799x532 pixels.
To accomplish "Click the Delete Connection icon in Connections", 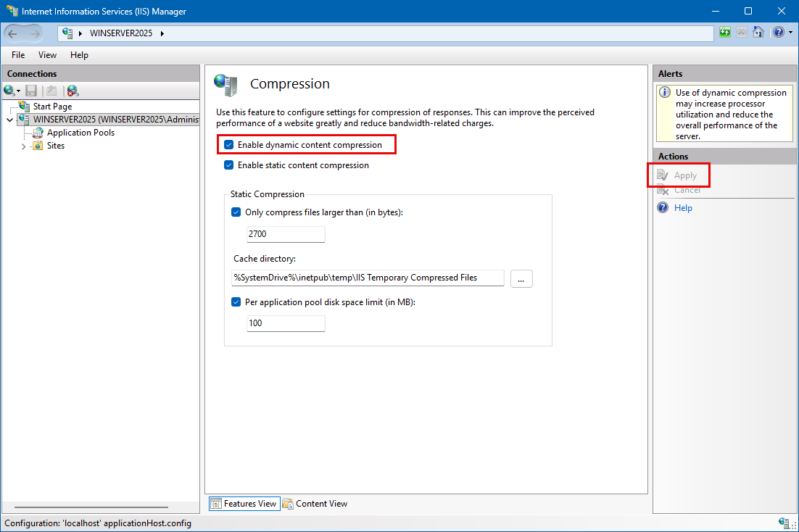I will coord(73,91).
